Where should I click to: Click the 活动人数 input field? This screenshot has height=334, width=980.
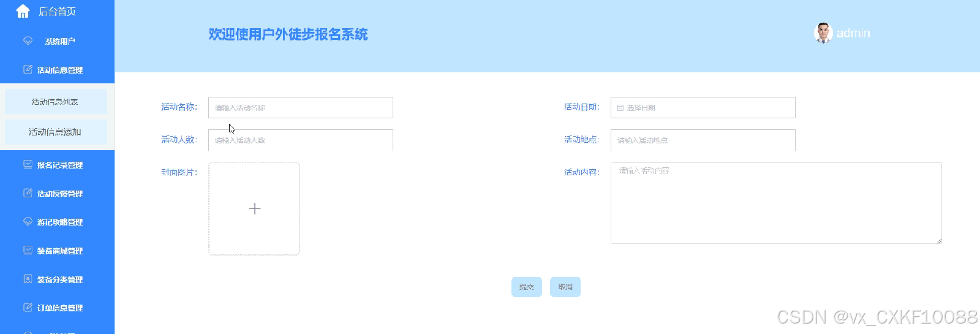[x=301, y=140]
